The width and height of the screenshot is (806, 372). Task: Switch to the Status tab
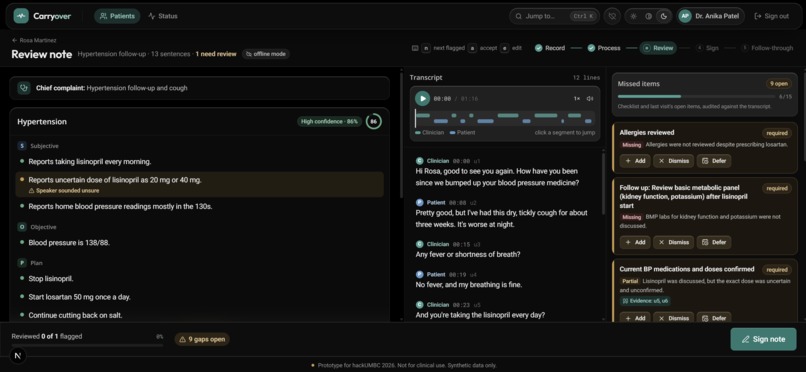[162, 16]
